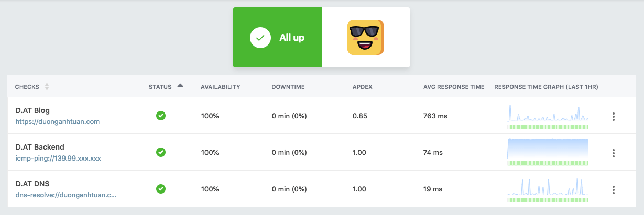Click the 0.85 Apdex value

(x=359, y=116)
